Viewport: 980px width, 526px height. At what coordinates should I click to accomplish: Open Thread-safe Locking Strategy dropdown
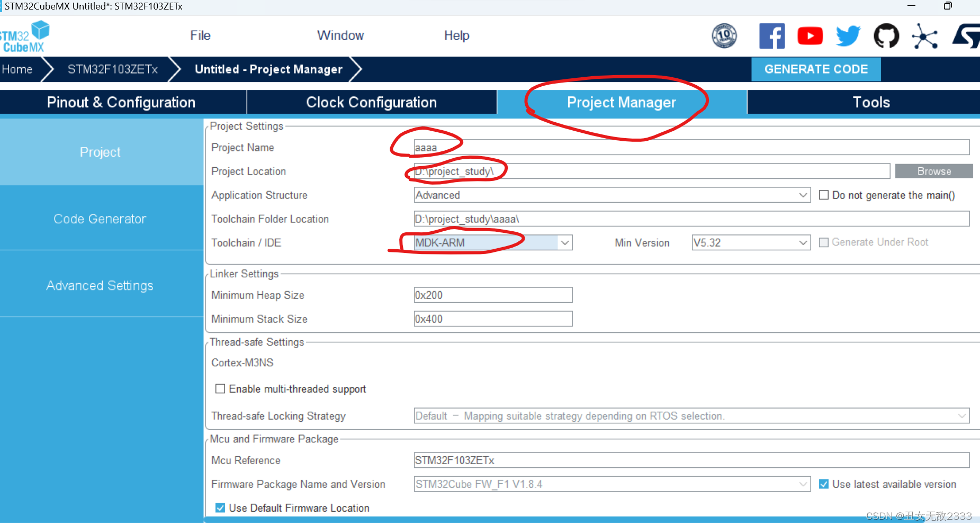pos(691,416)
